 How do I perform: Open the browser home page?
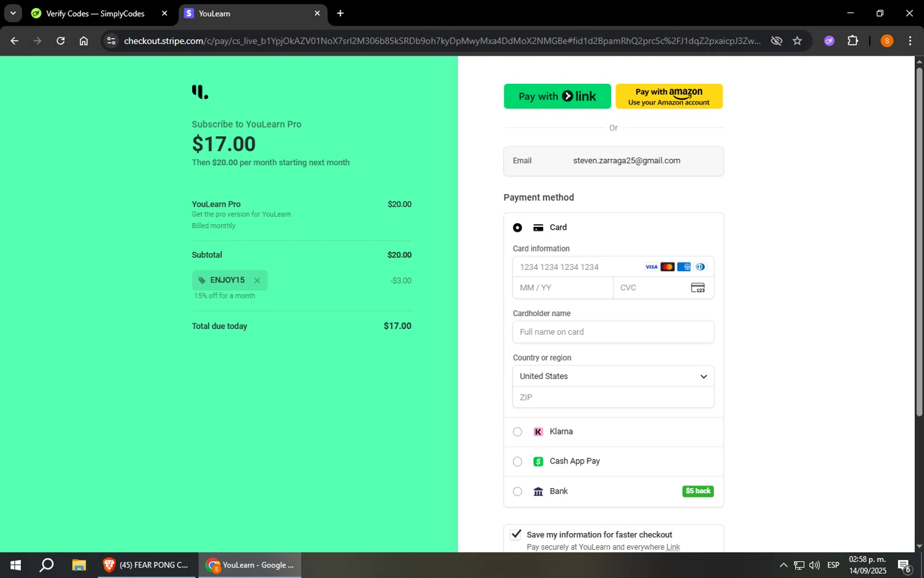pos(84,41)
